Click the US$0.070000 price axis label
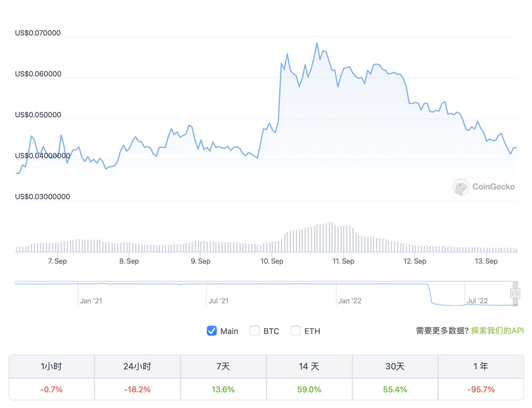Viewport: 532px width, 408px height. 37,32
